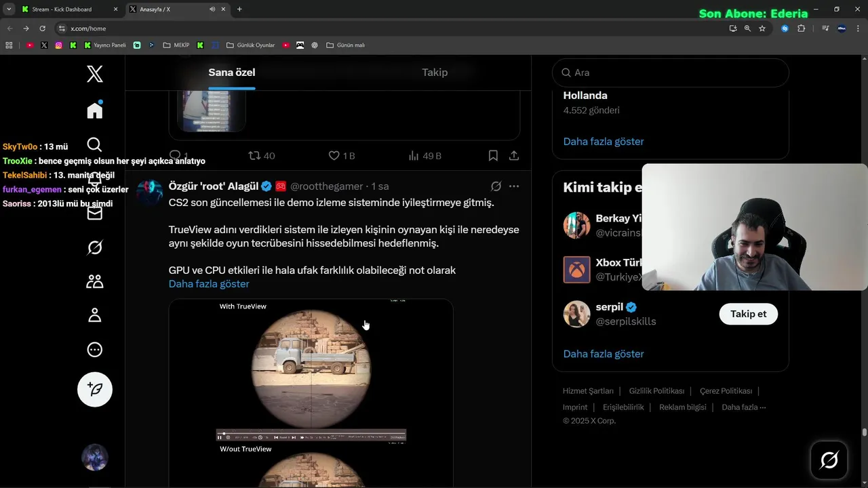Click the forward arrow in the browser toolbar
The height and width of the screenshot is (488, 868).
click(26, 28)
